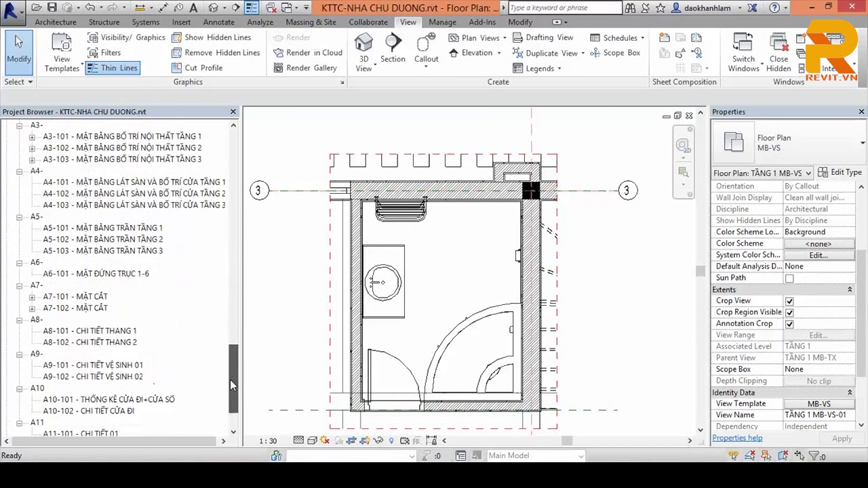Switch to the Architecture tab

[56, 22]
